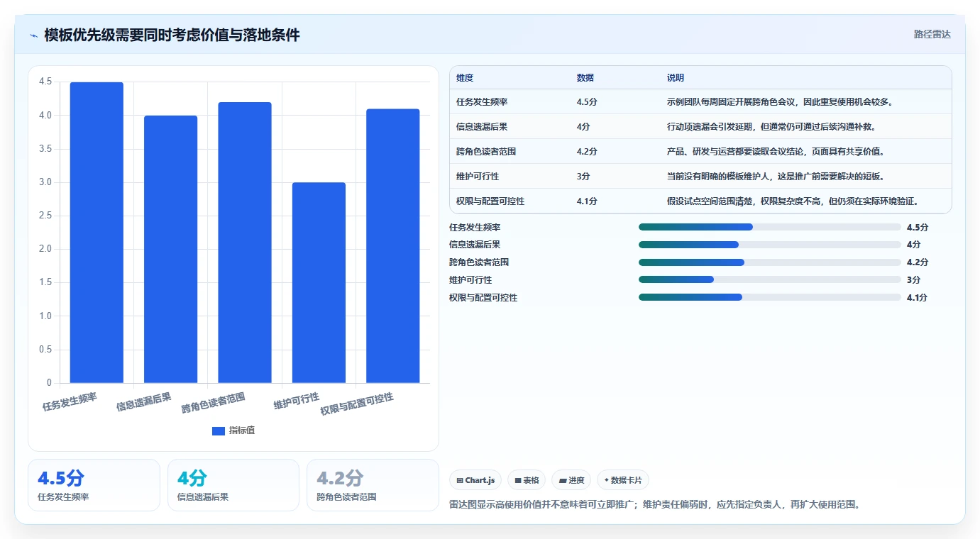
Task: Click the 数据 column header
Action: (585, 78)
